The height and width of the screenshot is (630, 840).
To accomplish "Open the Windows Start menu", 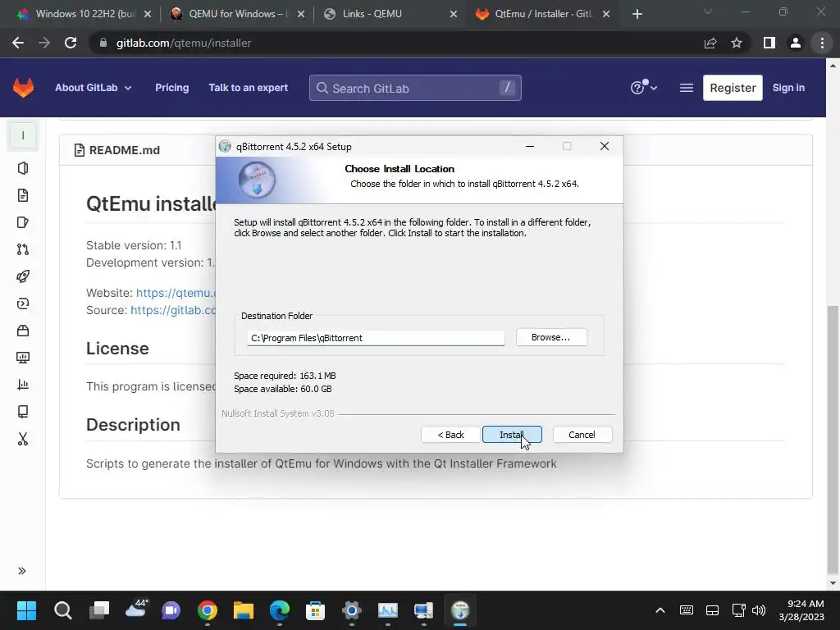I will tap(26, 610).
